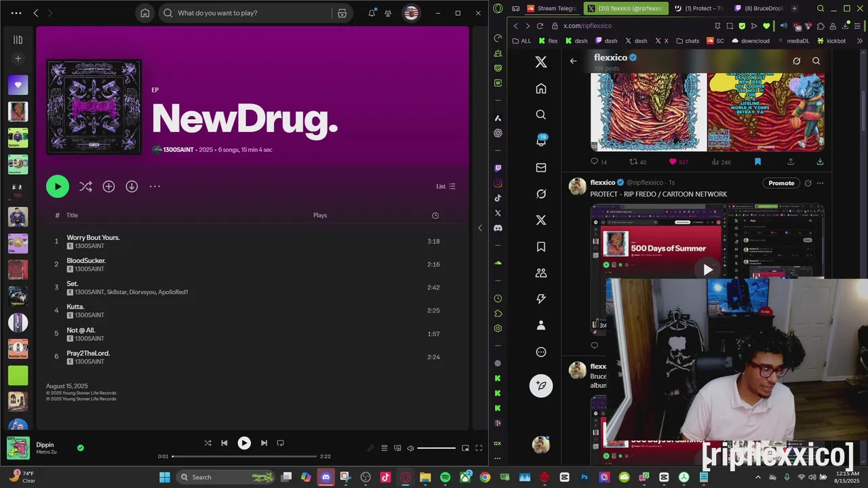Enable shuffle for NewDrug. EP

pos(85,186)
